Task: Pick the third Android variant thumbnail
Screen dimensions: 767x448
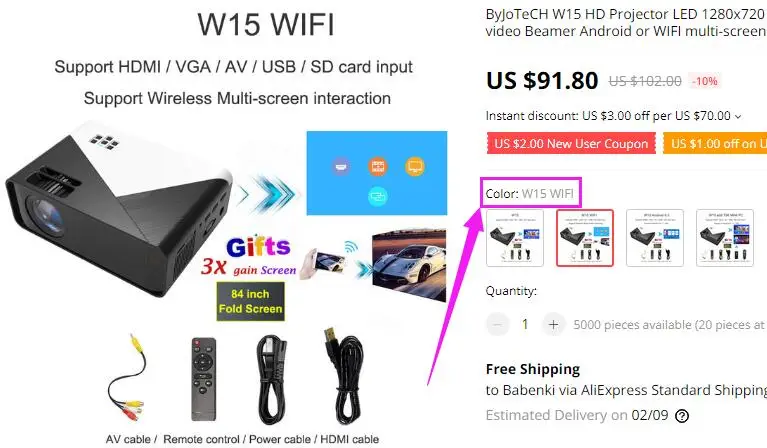Action: click(x=654, y=238)
